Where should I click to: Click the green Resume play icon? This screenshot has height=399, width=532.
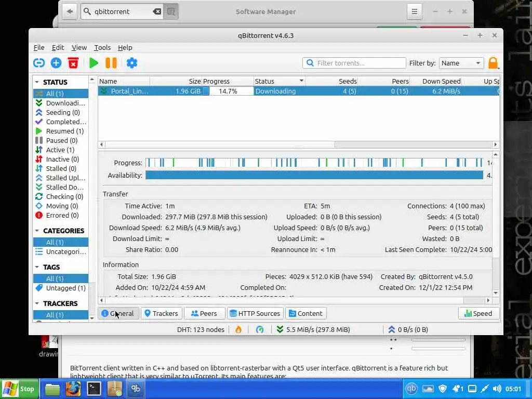[x=94, y=63]
